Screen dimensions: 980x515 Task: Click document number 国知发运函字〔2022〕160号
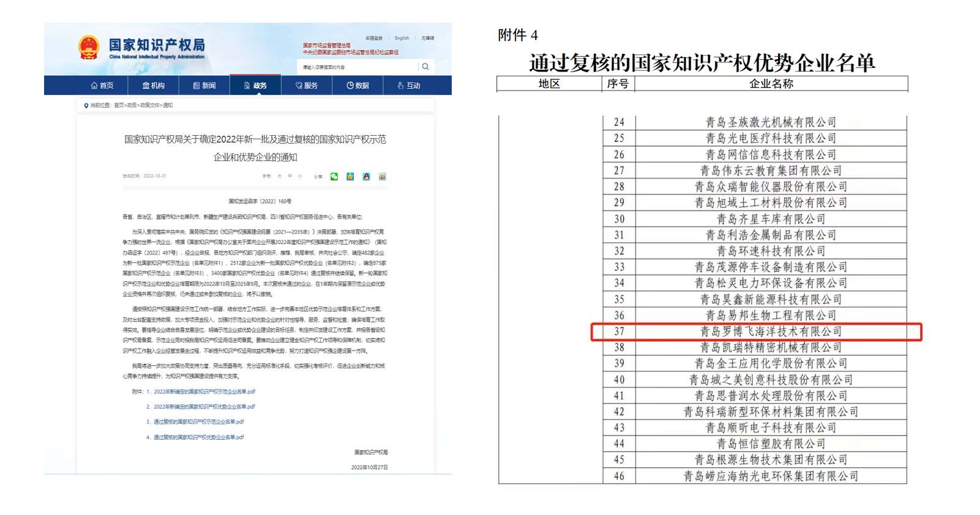[260, 201]
